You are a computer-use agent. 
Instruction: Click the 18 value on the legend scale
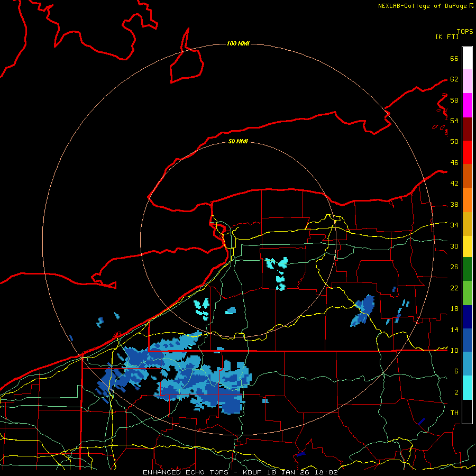tap(454, 309)
